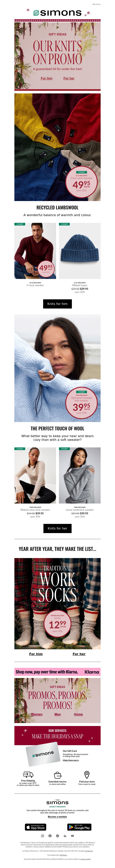This screenshot has width=115, height=868.
Task: Visit the Pinterest icon link
Action: (x=57, y=836)
